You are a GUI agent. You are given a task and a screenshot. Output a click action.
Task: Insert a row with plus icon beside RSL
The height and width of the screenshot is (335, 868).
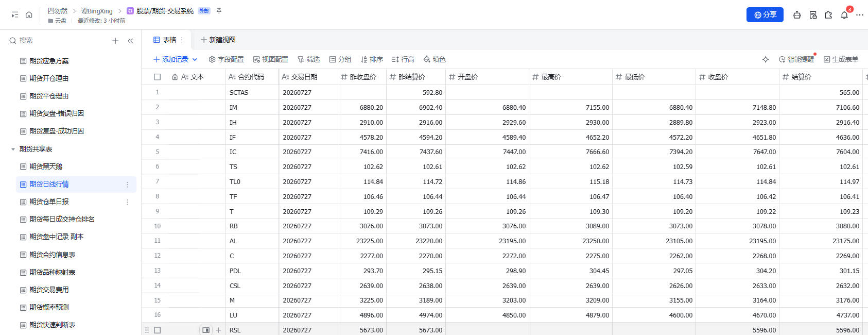pos(218,330)
